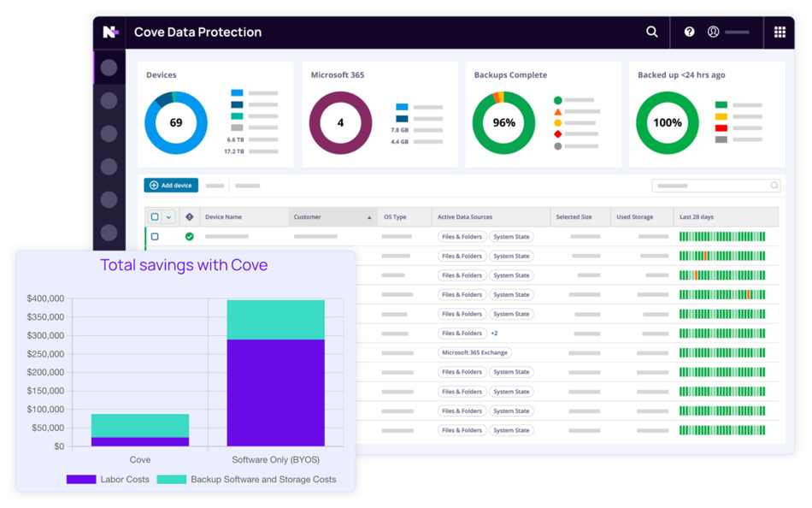Click the gray legend swatch in Devices card
This screenshot has height=508, width=812.
[237, 127]
